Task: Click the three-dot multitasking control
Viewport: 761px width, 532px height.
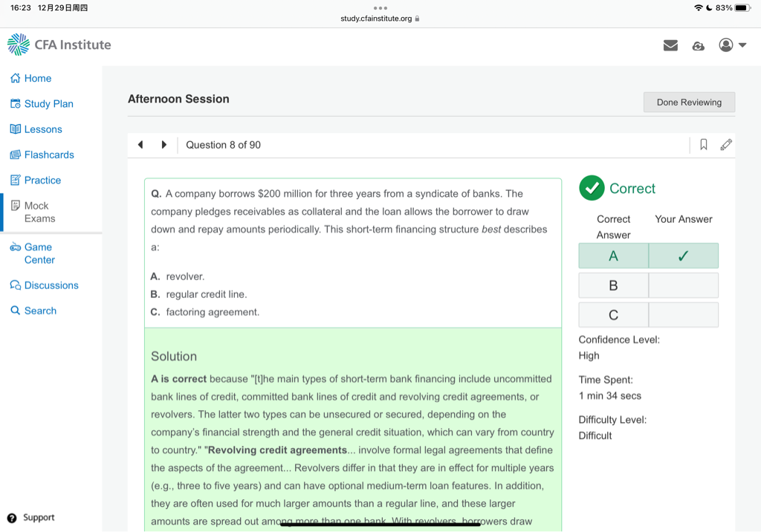Action: click(x=380, y=7)
